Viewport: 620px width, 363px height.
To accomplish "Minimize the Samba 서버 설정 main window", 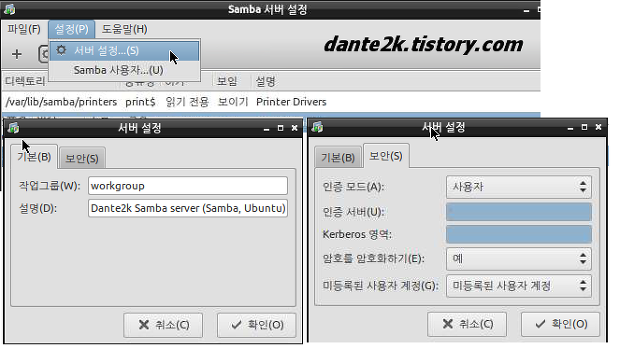I will pos(526,10).
